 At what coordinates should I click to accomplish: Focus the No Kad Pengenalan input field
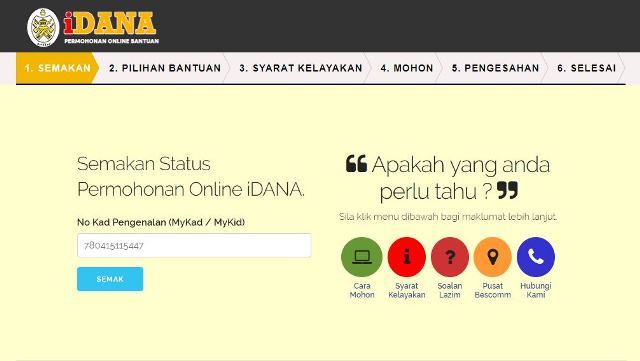point(194,245)
